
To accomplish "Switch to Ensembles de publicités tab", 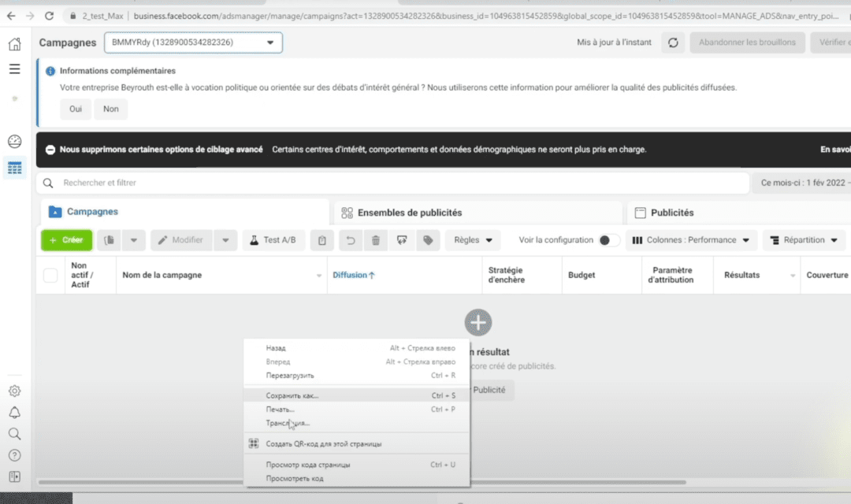I will (410, 213).
